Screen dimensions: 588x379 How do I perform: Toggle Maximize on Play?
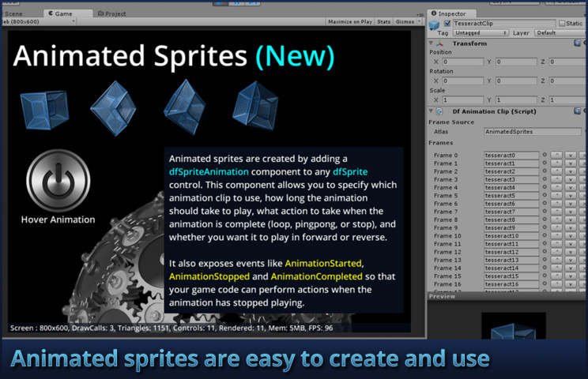[350, 22]
